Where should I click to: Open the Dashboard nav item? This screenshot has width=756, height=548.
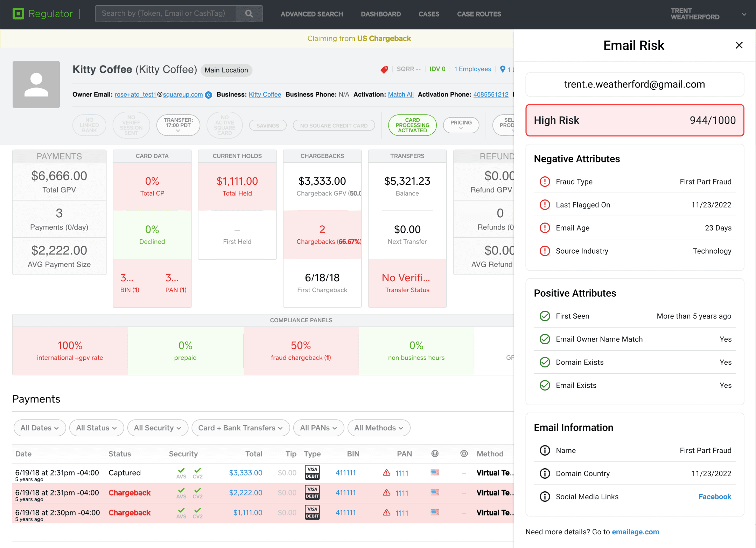pyautogui.click(x=380, y=14)
